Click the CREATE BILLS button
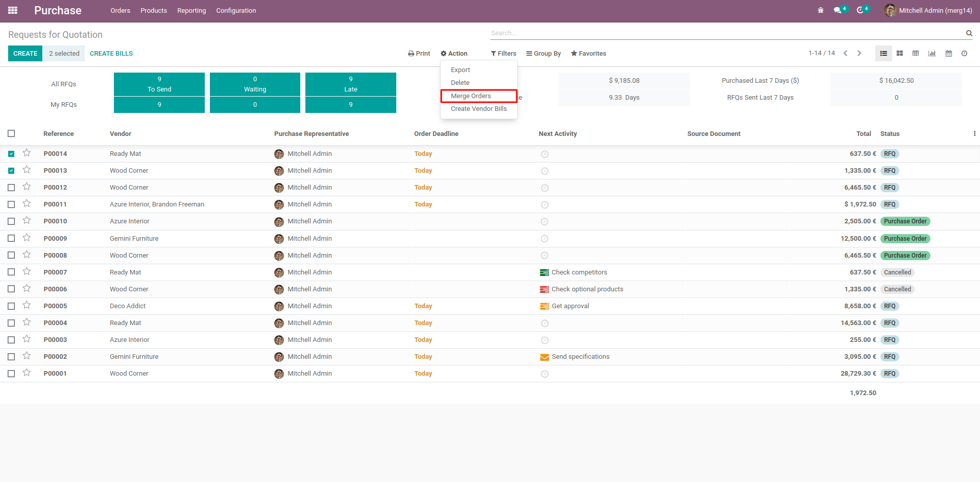 [111, 53]
